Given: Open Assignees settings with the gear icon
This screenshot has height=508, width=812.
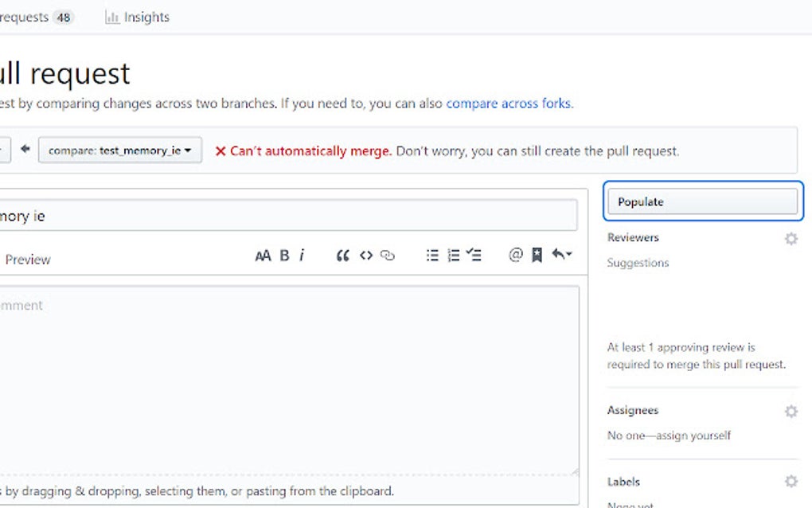Looking at the screenshot, I should tap(791, 411).
